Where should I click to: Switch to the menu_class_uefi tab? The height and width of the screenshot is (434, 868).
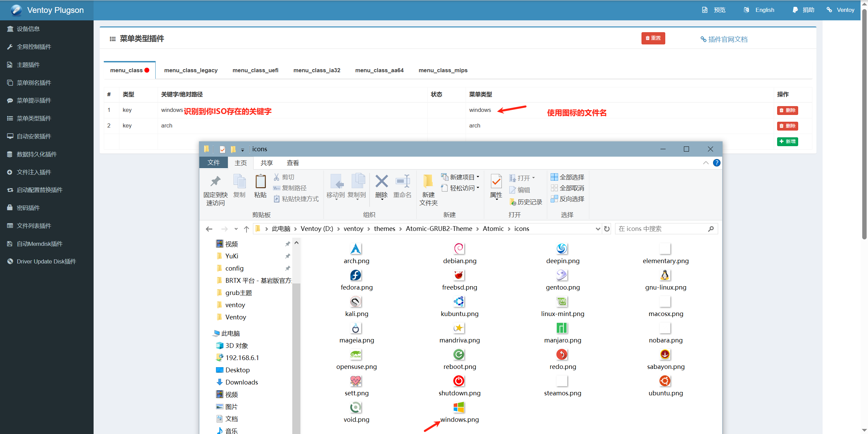255,70
